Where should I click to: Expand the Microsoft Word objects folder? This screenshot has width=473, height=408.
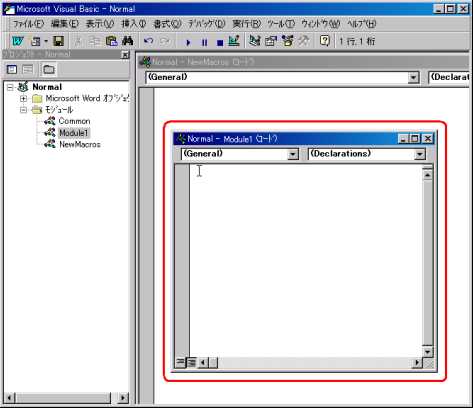(x=23, y=98)
